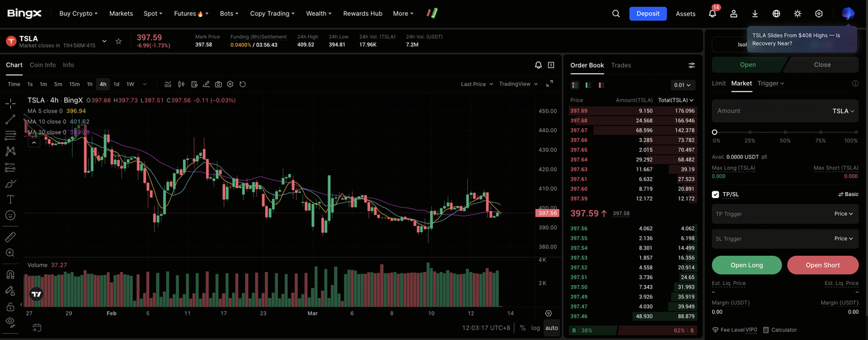This screenshot has width=868, height=340.
Task: Click the Open Long button
Action: click(x=747, y=265)
